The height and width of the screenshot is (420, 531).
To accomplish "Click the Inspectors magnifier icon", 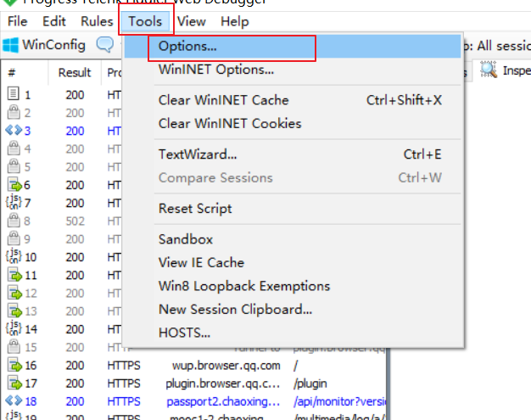I will (489, 70).
